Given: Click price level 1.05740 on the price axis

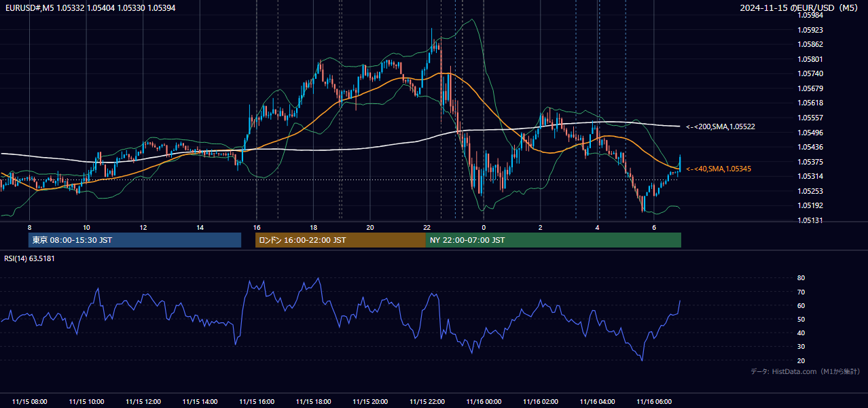Looking at the screenshot, I should pos(810,73).
